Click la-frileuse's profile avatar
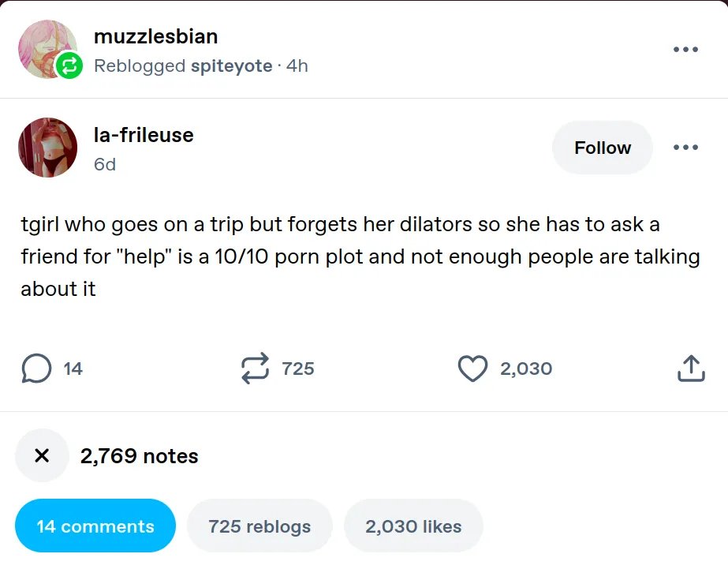The height and width of the screenshot is (580, 728). click(x=47, y=148)
